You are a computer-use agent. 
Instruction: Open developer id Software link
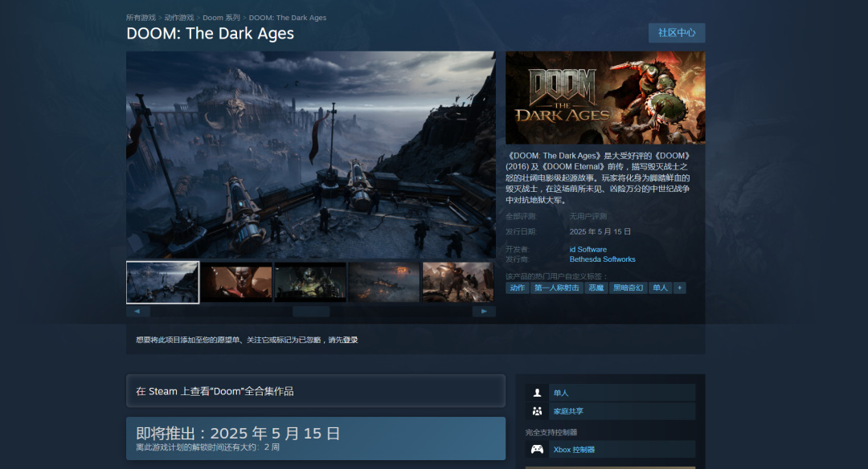click(x=588, y=250)
